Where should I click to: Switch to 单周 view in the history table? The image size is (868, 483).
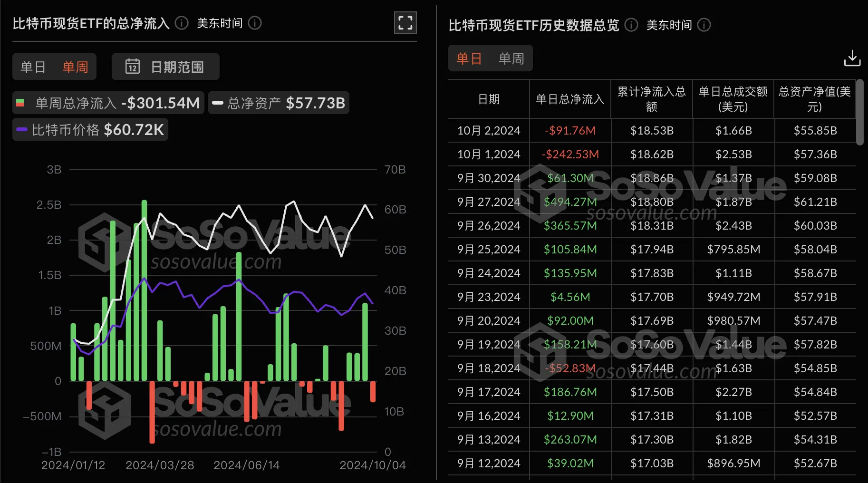511,58
